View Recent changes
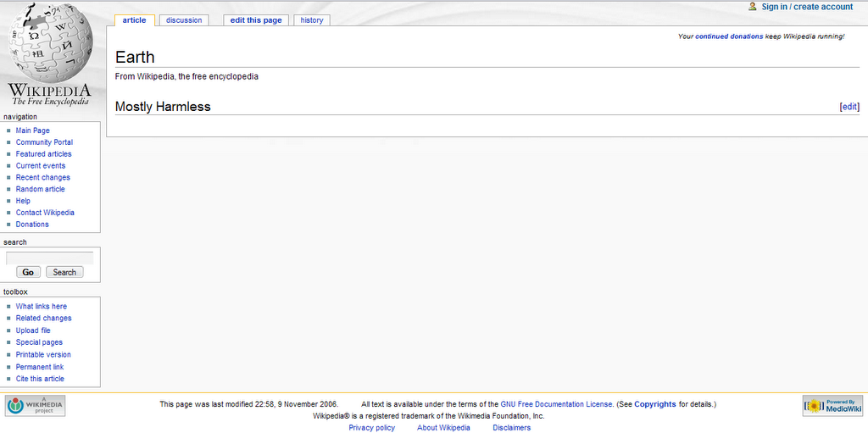The width and height of the screenshot is (868, 433). coord(43,177)
